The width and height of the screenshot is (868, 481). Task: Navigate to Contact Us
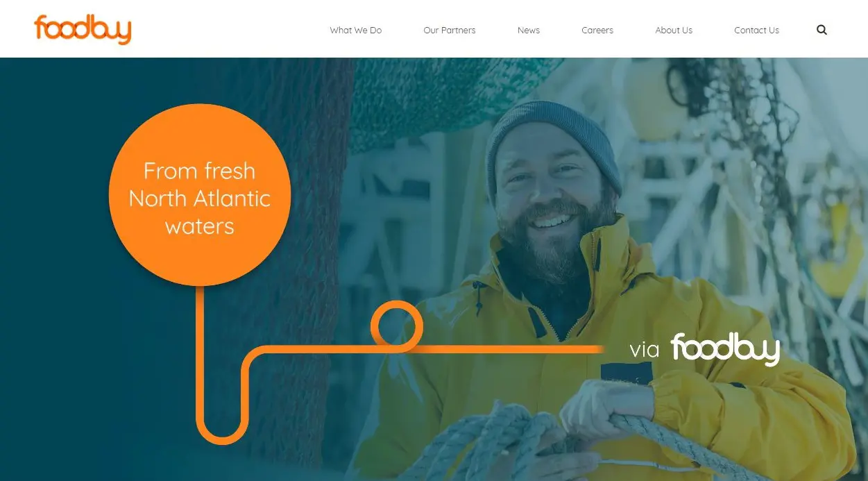pyautogui.click(x=756, y=30)
